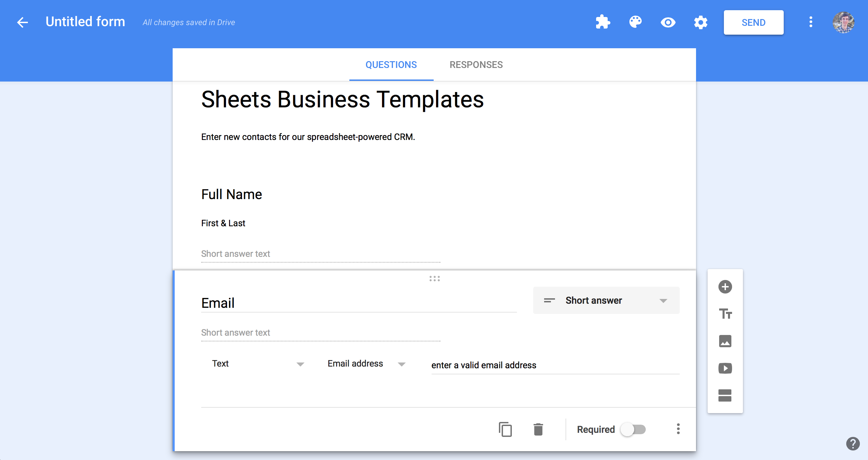Screen dimensions: 868x460
Task: Delete the Email question with the trash icon
Action: pyautogui.click(x=538, y=429)
